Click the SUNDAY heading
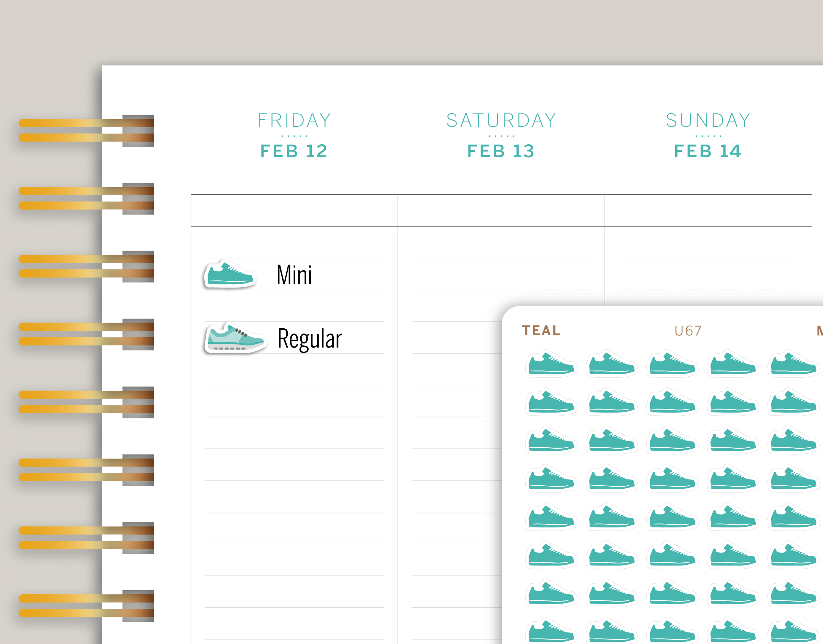 pos(708,121)
